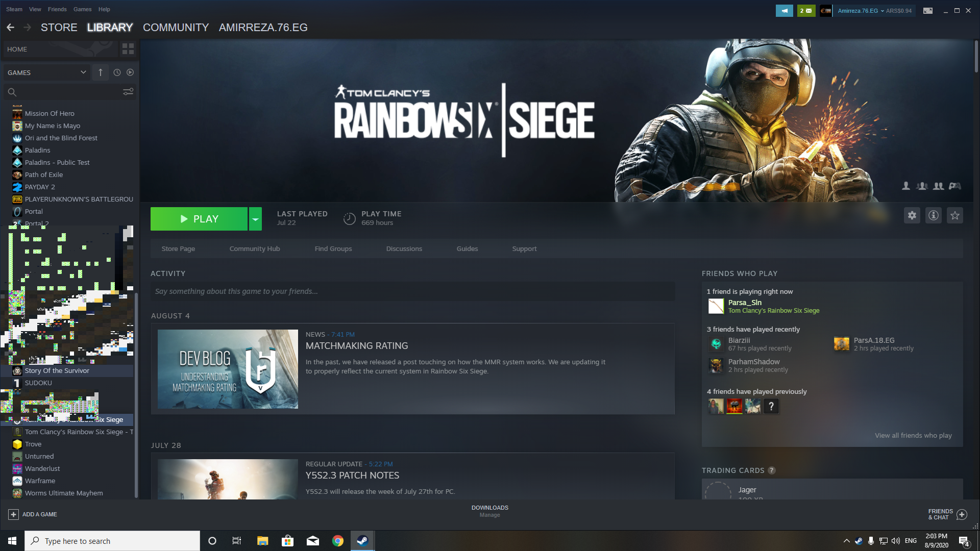Viewport: 980px width, 551px height.
Task: Open the Amirreza.76.EG account dropdown
Action: 861,11
